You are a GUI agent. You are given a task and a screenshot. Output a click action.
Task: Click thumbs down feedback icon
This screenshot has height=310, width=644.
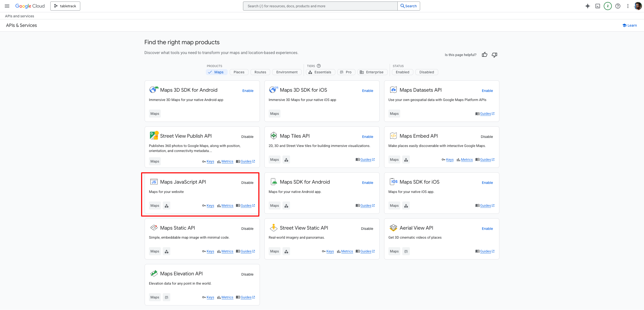495,55
